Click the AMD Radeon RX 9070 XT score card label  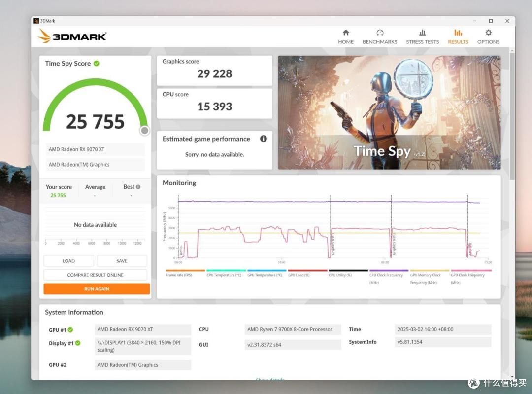96,149
